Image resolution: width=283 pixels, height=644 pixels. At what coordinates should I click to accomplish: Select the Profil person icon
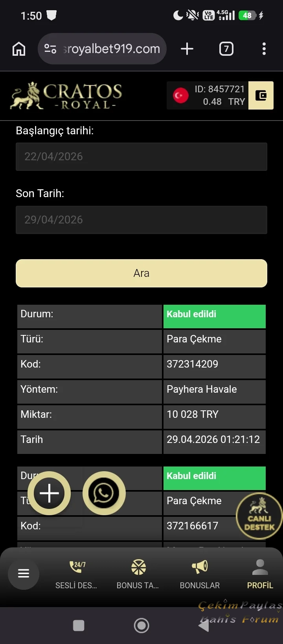[x=259, y=565]
